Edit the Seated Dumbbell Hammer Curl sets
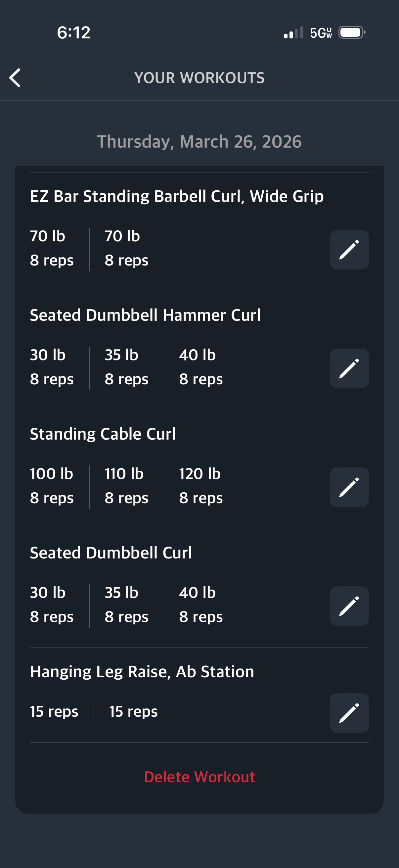Screen dimensions: 399x868 coord(349,368)
